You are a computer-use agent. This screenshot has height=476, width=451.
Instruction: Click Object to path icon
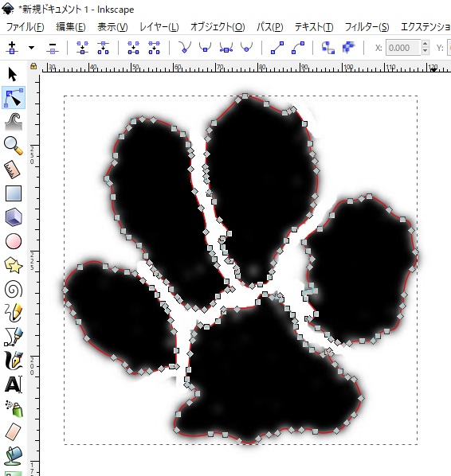[328, 48]
